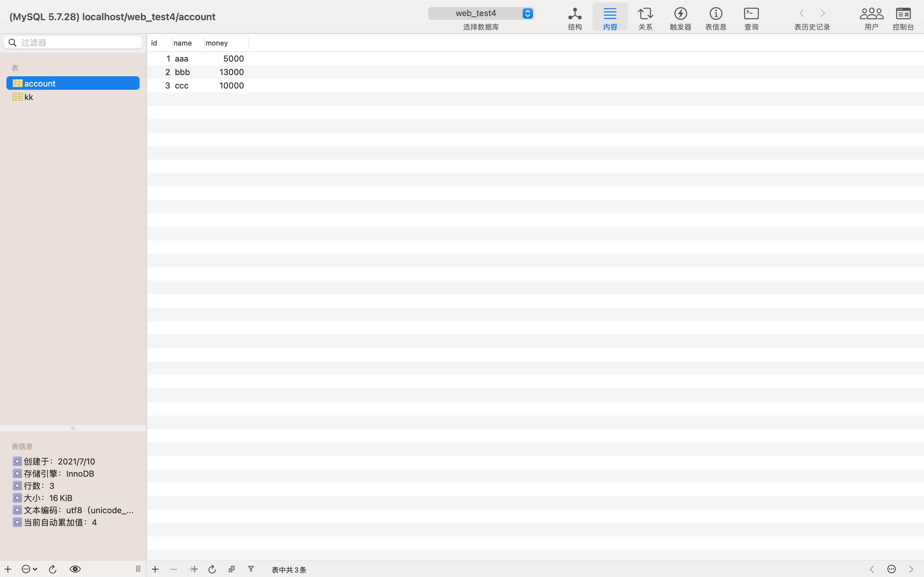Open the 查询 (Query) editor

(751, 18)
